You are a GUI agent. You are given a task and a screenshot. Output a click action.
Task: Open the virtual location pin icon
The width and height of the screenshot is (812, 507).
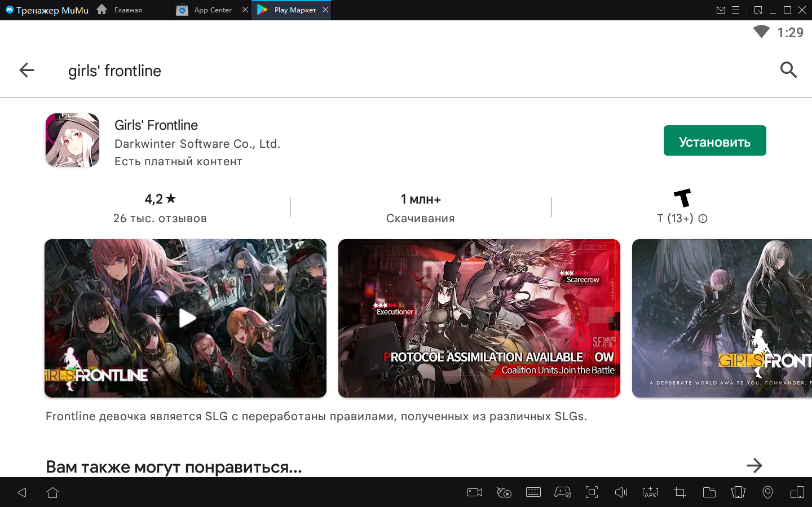click(x=767, y=492)
